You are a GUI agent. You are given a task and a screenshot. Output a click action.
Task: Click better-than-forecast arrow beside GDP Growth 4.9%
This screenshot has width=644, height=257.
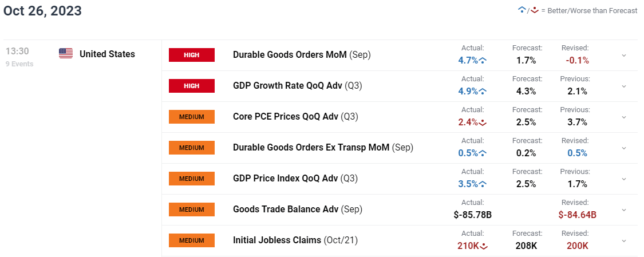[x=483, y=91]
